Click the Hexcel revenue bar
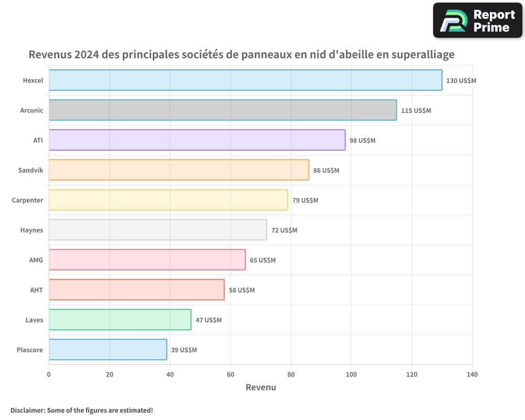The width and height of the screenshot is (525, 420). pos(245,80)
